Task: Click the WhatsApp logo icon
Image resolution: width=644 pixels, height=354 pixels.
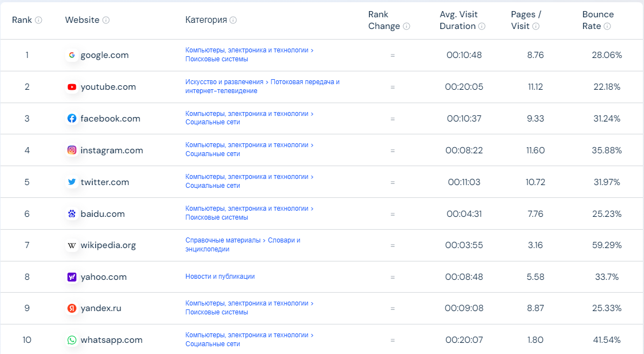Action: tap(72, 340)
